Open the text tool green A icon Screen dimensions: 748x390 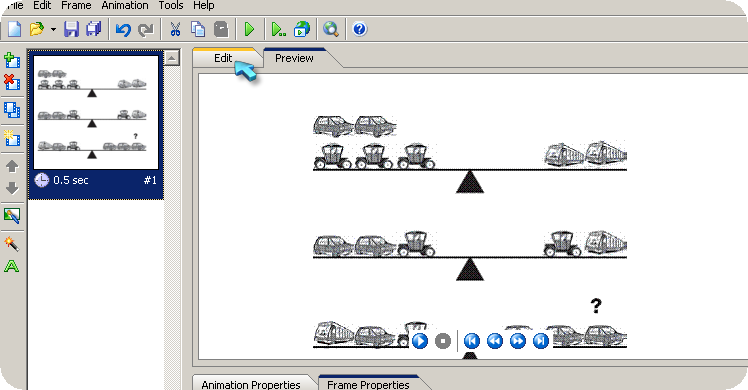pos(11,266)
